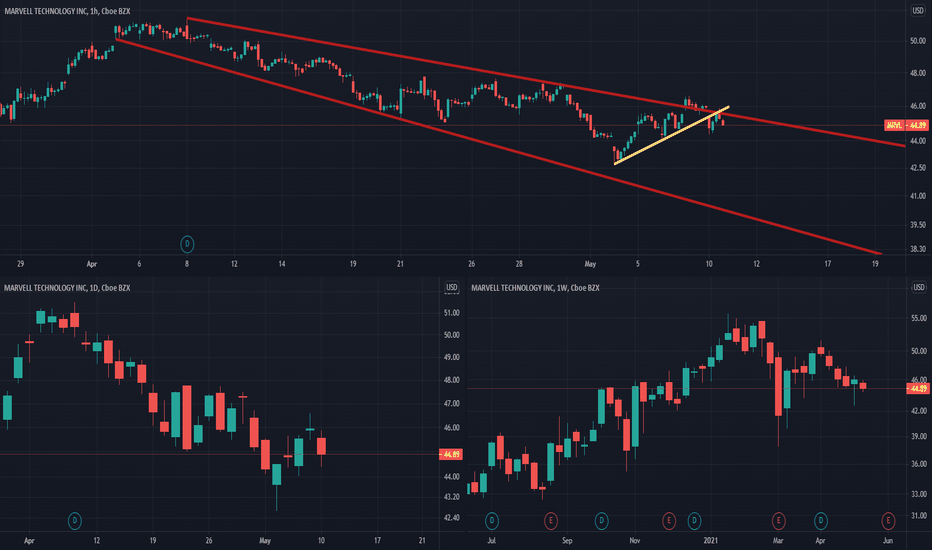Click 47.00 on the 1D chart price axis
Screen dimensions: 932x550
(452, 403)
